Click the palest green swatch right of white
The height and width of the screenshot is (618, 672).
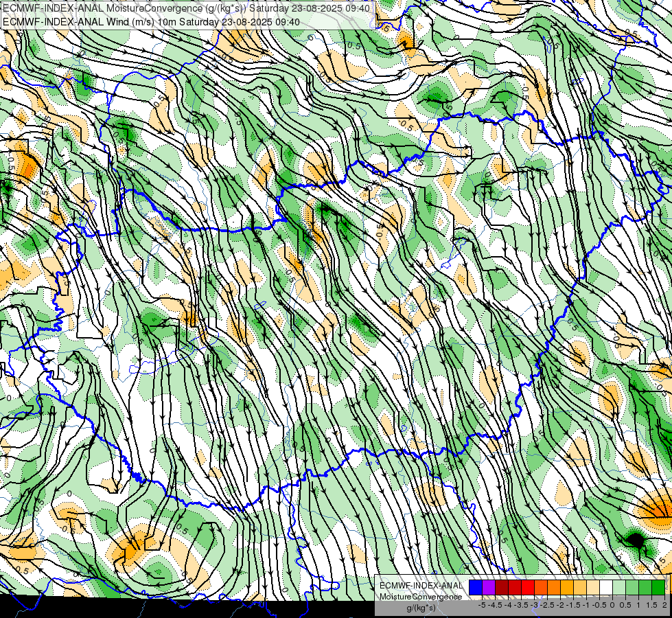[619, 587]
